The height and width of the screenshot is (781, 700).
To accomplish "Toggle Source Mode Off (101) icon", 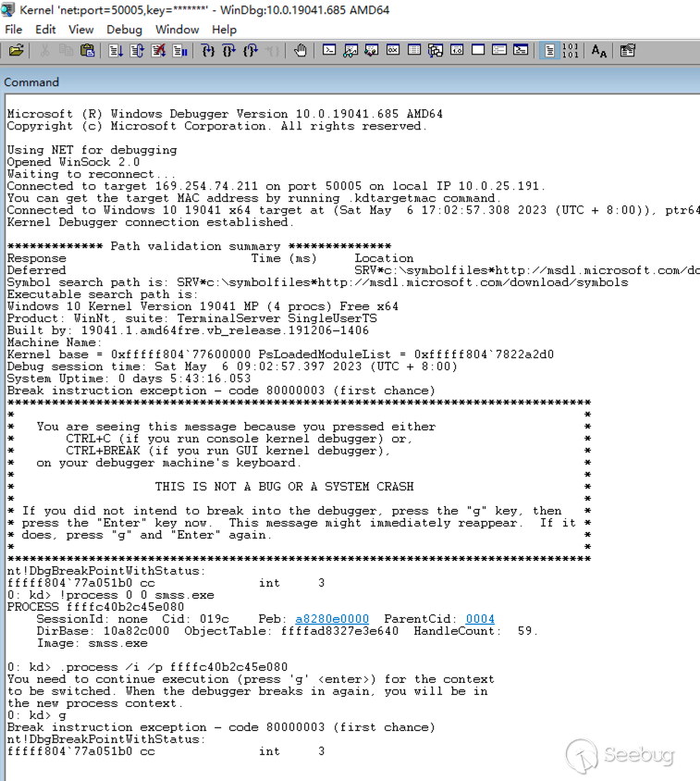I will tap(570, 50).
